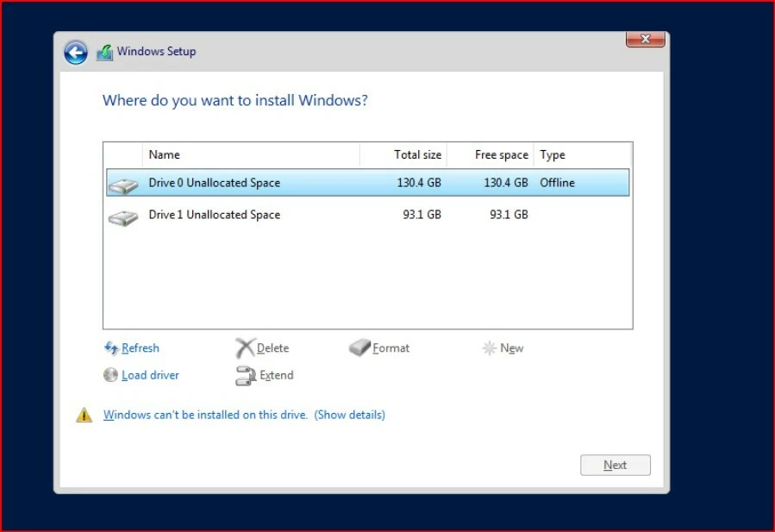Open "Windows can't be installed on this drive" message
The width and height of the screenshot is (775, 532).
click(x=206, y=415)
